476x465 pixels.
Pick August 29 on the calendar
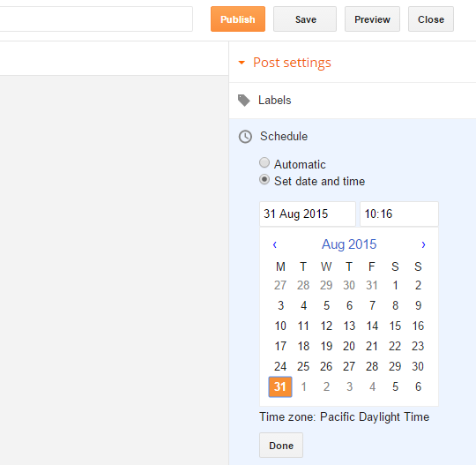click(395, 366)
